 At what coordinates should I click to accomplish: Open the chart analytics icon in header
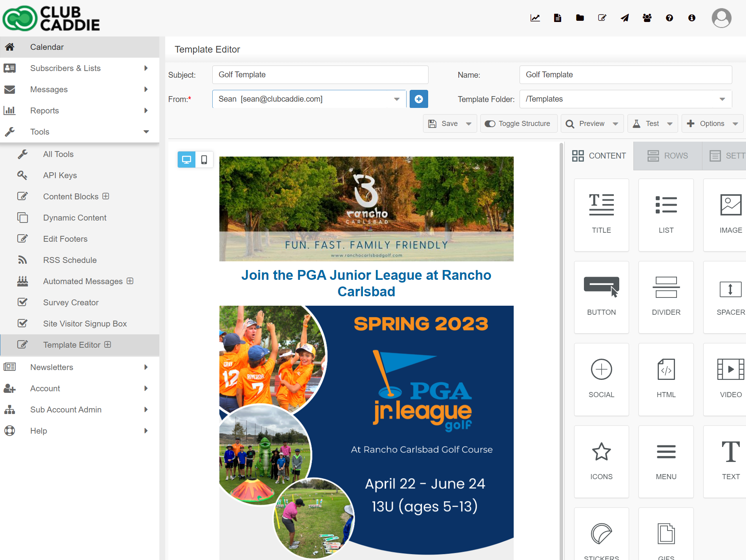(x=535, y=18)
